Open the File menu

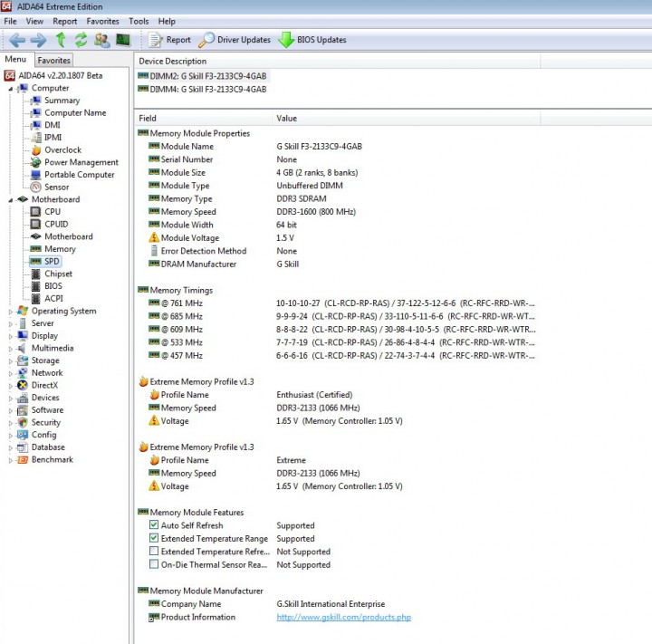[x=10, y=21]
